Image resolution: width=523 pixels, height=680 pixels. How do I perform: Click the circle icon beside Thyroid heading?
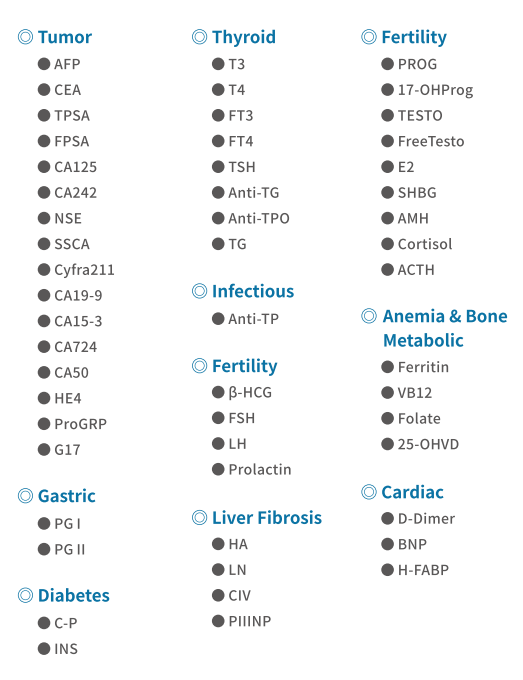[x=199, y=37]
